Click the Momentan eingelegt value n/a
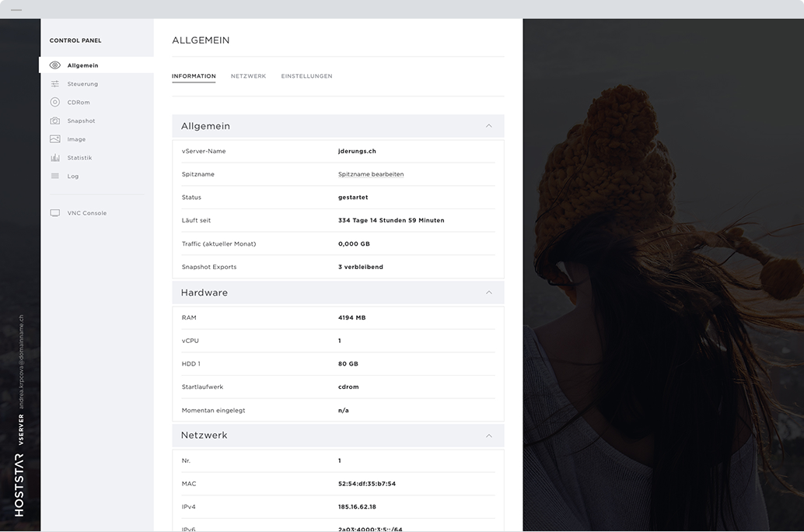 point(344,411)
